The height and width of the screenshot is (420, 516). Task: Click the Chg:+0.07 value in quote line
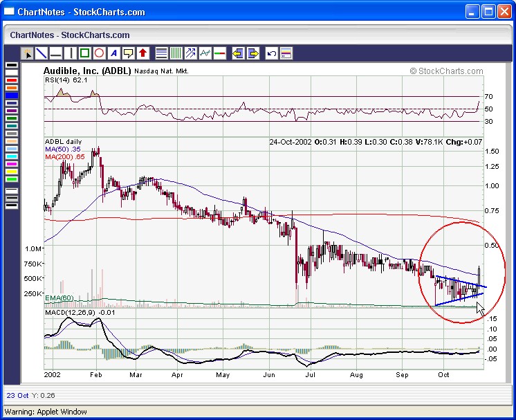click(x=464, y=142)
